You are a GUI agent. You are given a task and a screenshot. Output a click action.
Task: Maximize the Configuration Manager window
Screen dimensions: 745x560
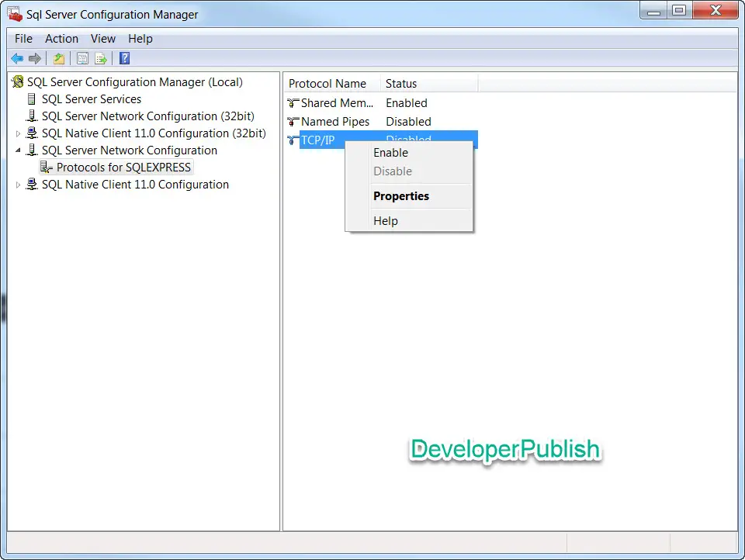tap(680, 10)
